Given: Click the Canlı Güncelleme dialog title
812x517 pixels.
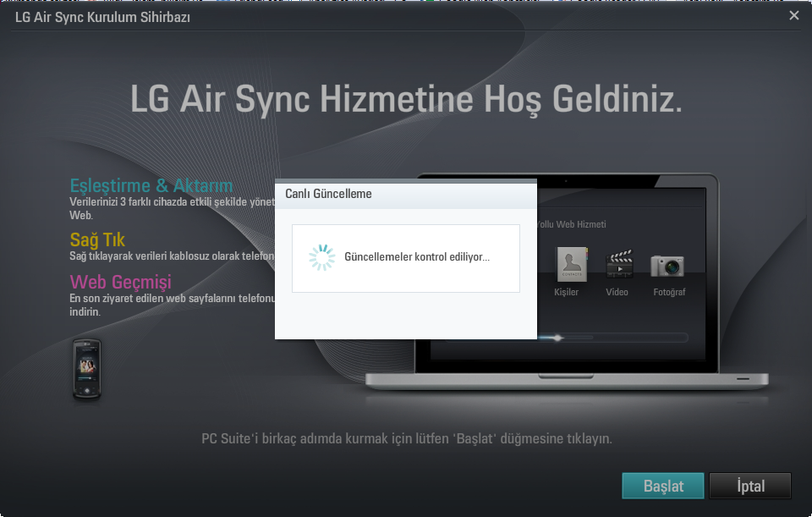Looking at the screenshot, I should click(328, 194).
